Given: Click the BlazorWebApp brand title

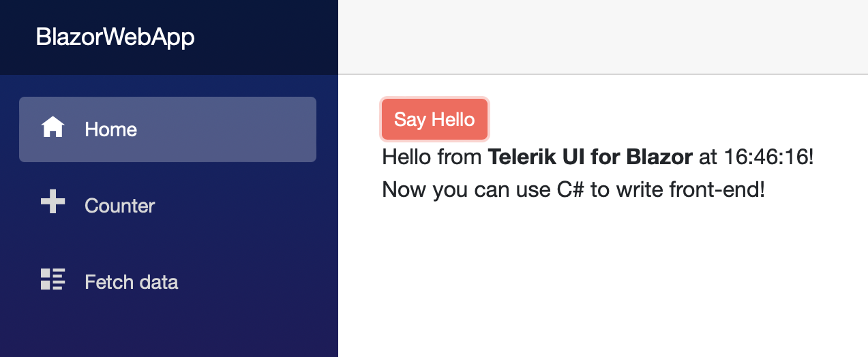Looking at the screenshot, I should tap(115, 37).
